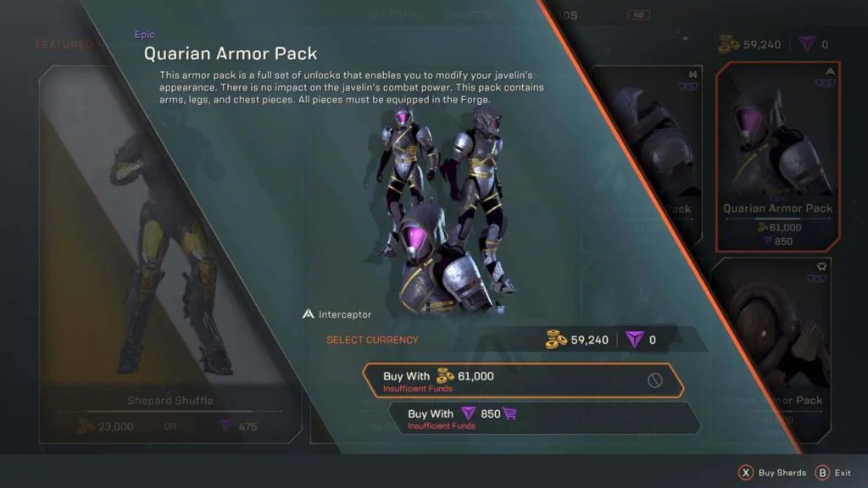Switch to the Crafting store tab
Image resolution: width=868 pixels, height=488 pixels.
(x=472, y=15)
